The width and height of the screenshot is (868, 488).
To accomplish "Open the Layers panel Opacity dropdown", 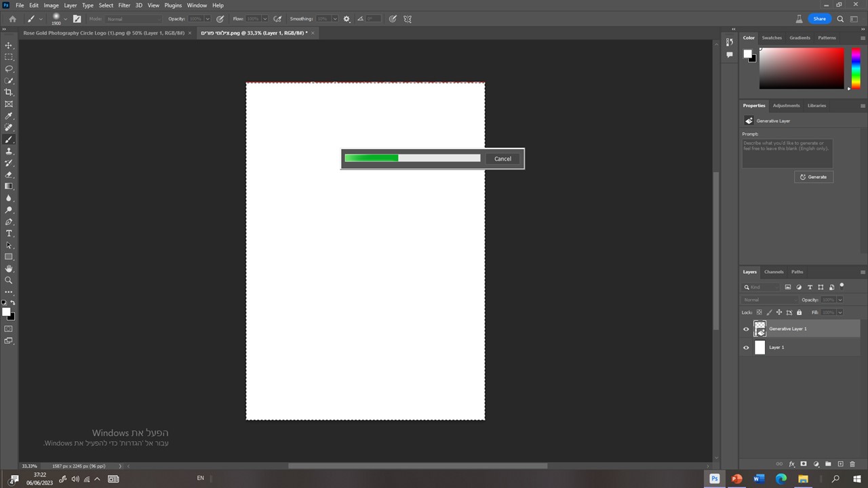I will (840, 300).
